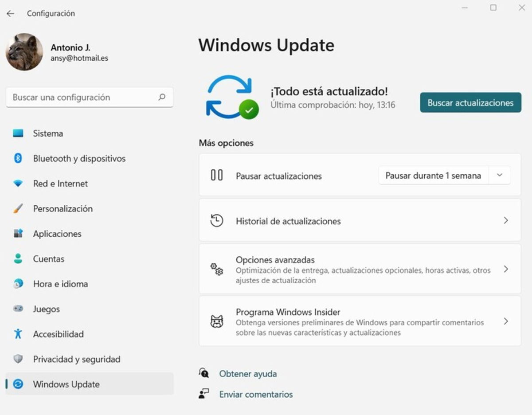Open Accesibilidad settings

(90, 334)
